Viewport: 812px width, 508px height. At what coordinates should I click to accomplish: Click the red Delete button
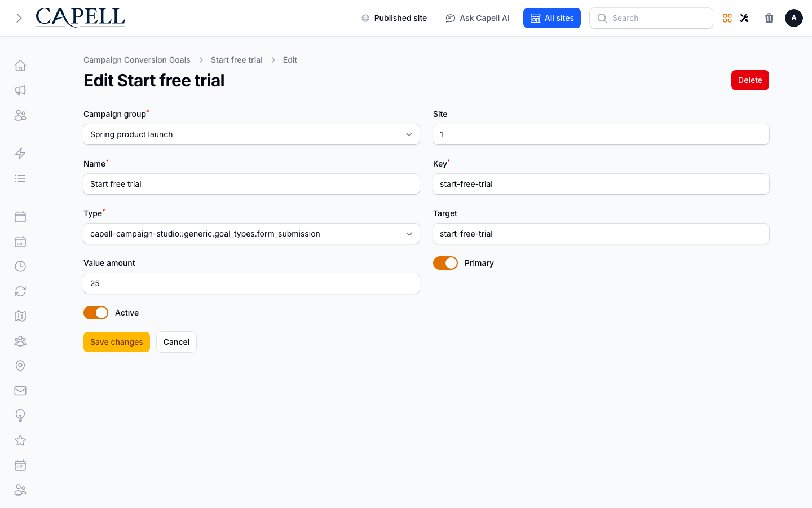click(x=750, y=80)
